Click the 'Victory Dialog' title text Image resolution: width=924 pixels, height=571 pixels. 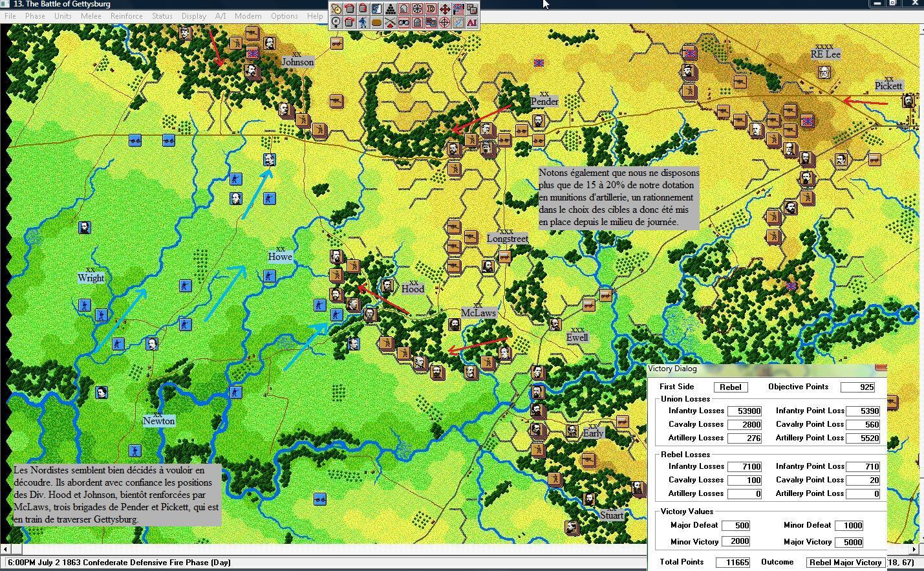pos(672,369)
